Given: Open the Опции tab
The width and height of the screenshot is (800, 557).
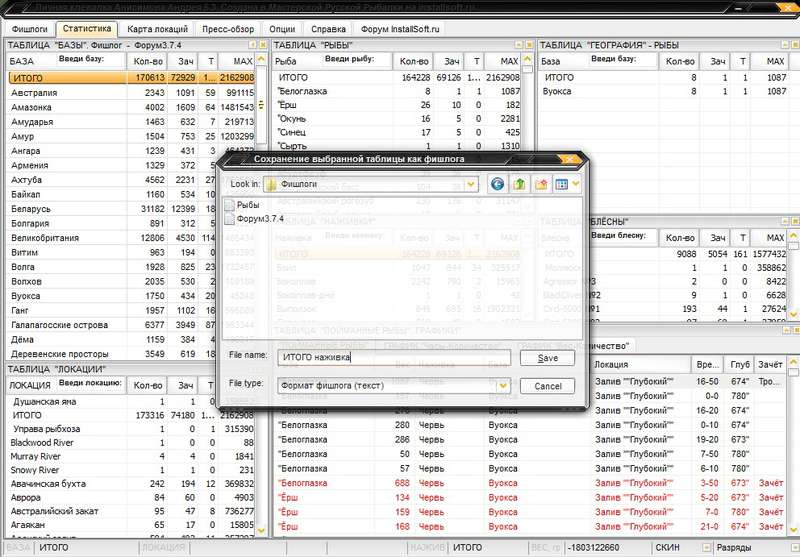Looking at the screenshot, I should pos(282,29).
